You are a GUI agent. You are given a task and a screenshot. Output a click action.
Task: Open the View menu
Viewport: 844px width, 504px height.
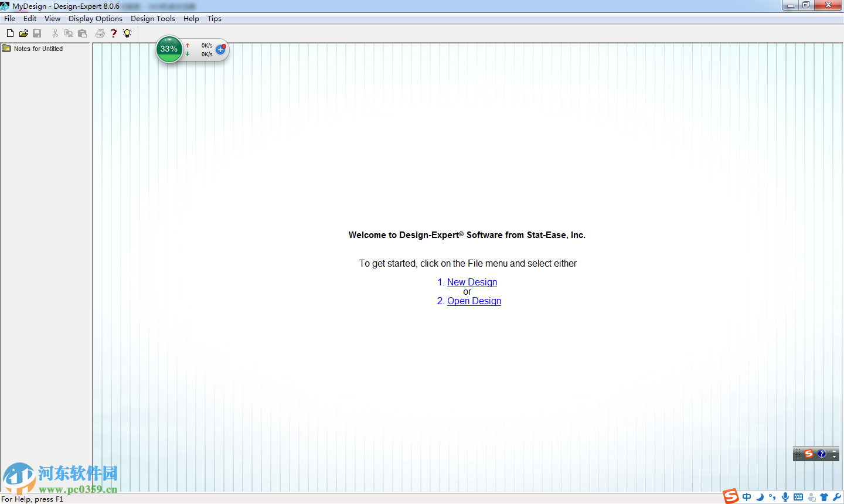(52, 19)
